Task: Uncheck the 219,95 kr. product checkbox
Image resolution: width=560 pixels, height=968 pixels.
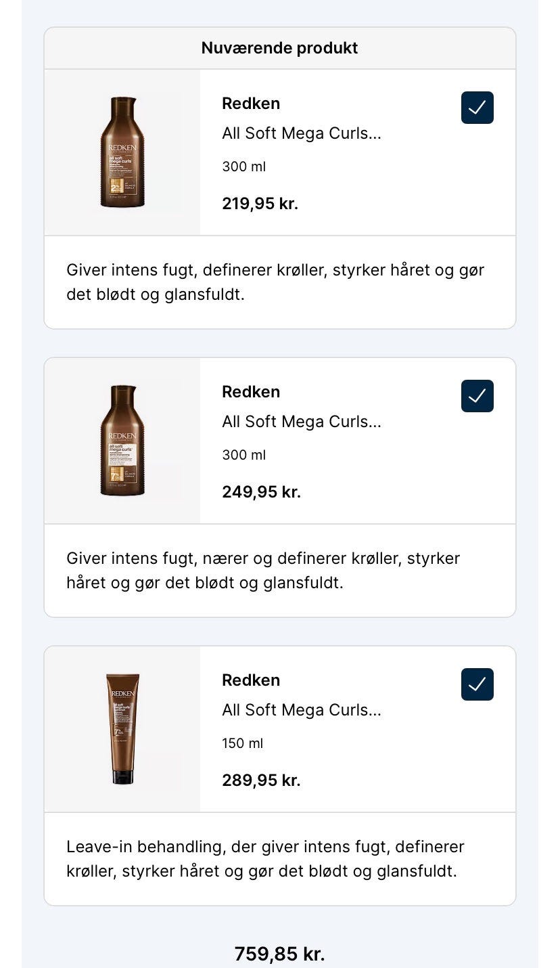Action: click(477, 108)
